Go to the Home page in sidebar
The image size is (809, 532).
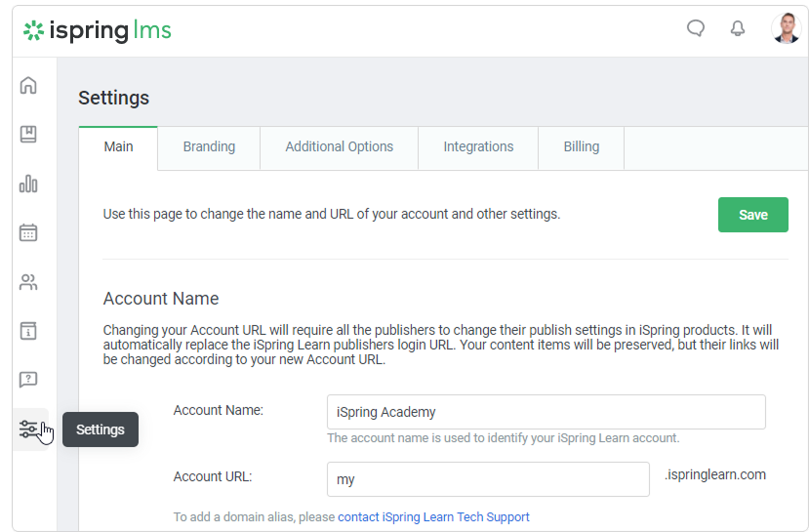tap(28, 85)
